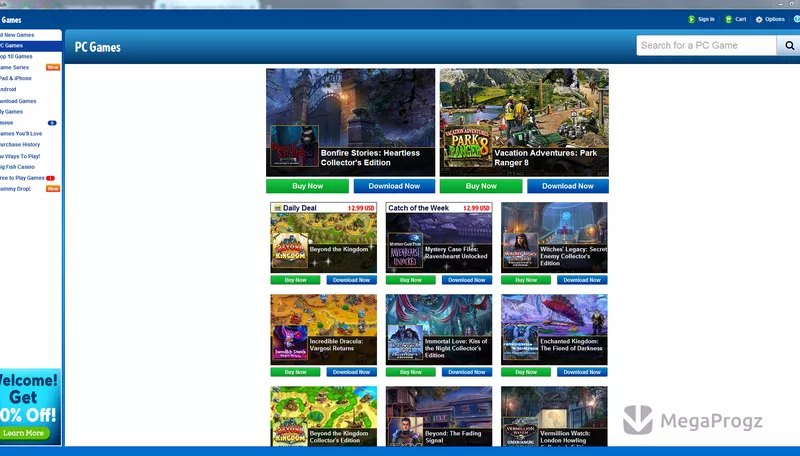Buy Now for Mystery Case Files: Ravenhearst Unlocked

click(x=411, y=280)
